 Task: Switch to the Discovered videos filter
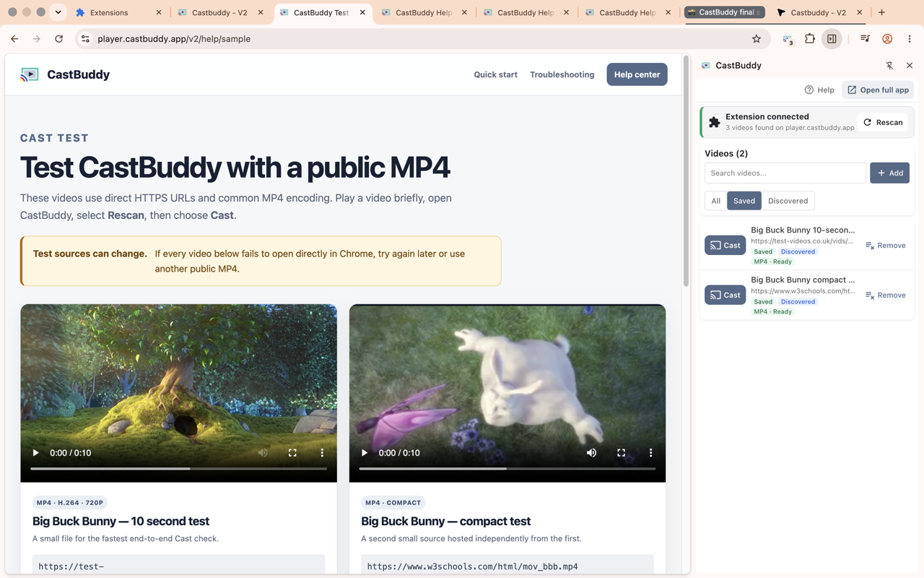coord(788,201)
